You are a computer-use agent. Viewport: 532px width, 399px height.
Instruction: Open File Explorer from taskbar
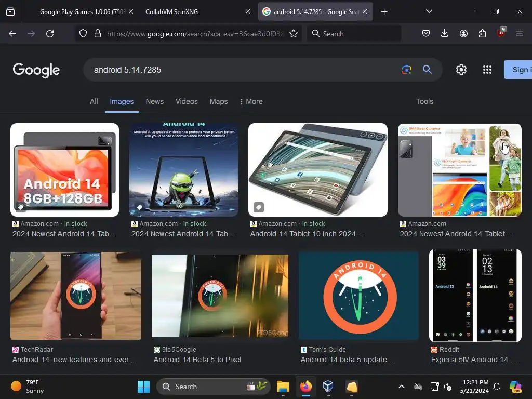tap(283, 387)
